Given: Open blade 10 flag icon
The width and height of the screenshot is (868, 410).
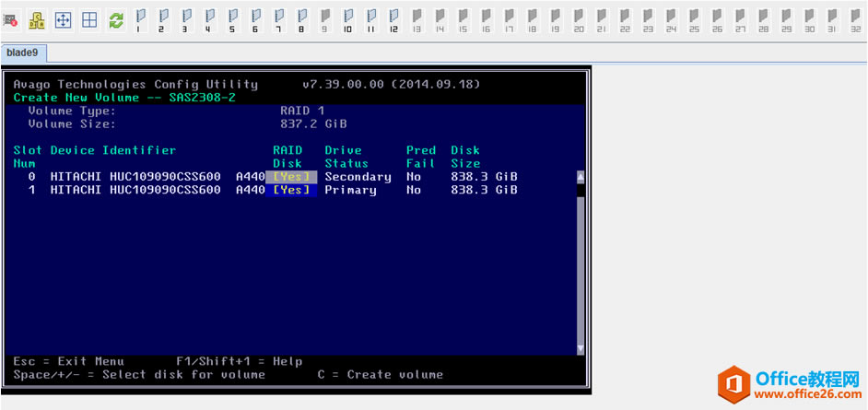Looking at the screenshot, I should pyautogui.click(x=347, y=20).
